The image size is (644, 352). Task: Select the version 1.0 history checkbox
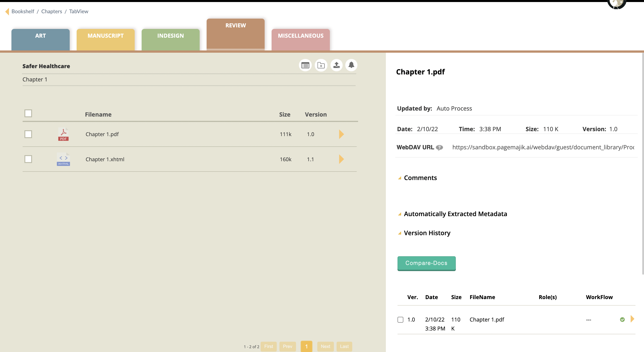coord(400,320)
